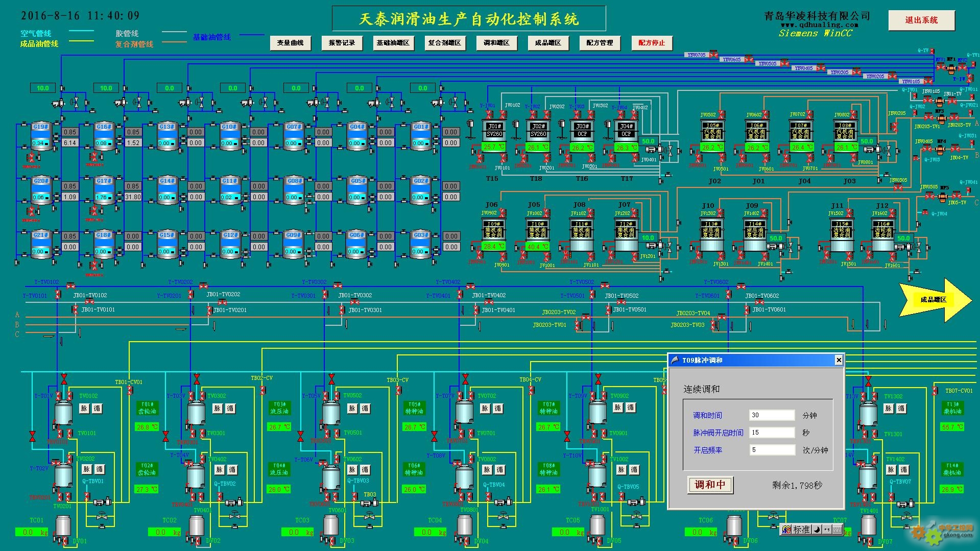The width and height of the screenshot is (980, 551).
Task: Click the 10.0 flow setpoint above G19#
Action: (x=43, y=88)
